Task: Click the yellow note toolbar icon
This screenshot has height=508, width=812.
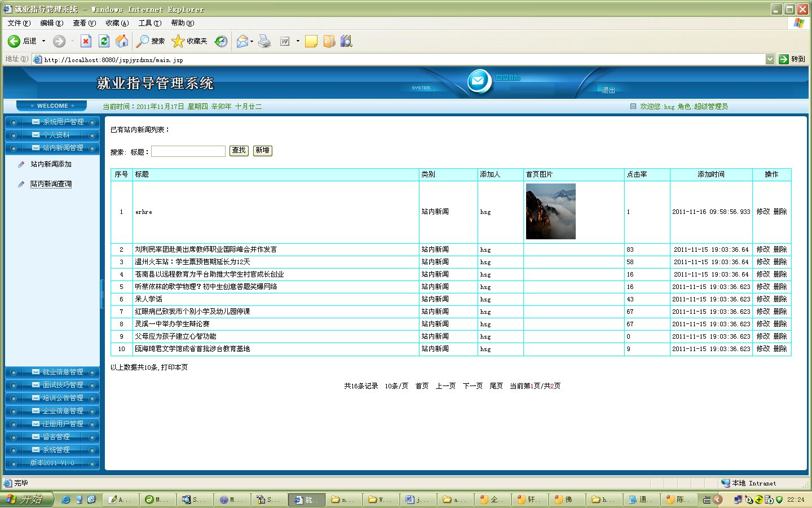Action: [x=311, y=41]
